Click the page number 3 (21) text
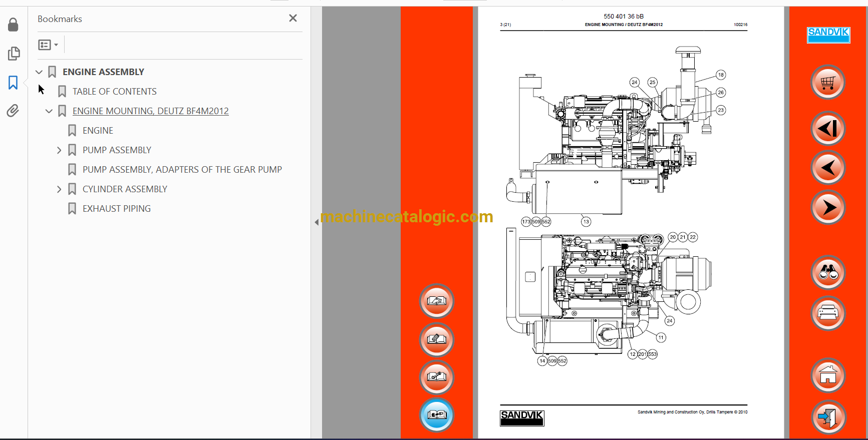 point(505,25)
